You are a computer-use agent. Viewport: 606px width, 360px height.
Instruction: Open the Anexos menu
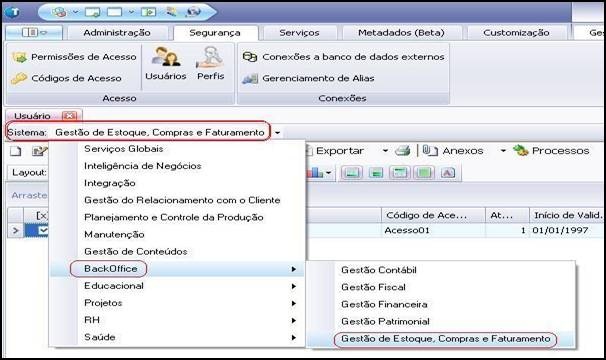(463, 151)
